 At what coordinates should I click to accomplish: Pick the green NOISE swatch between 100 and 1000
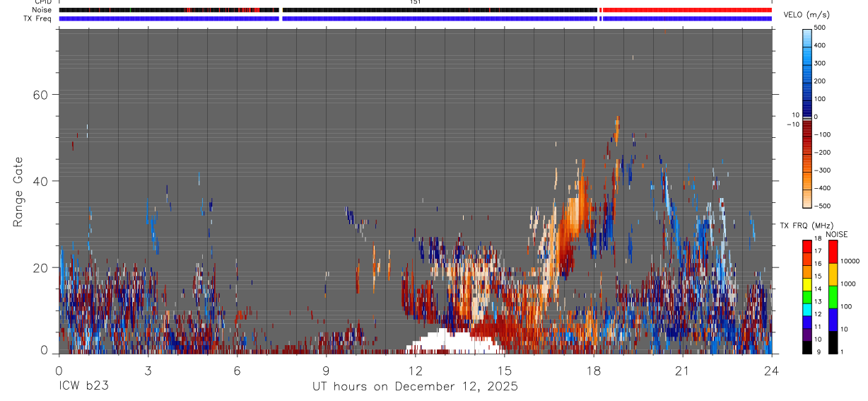832,297
